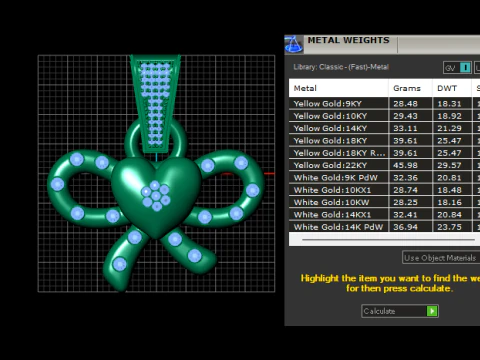
Task: Click the horizontal scrollbar under the metal table
Action: pyautogui.click(x=388, y=239)
